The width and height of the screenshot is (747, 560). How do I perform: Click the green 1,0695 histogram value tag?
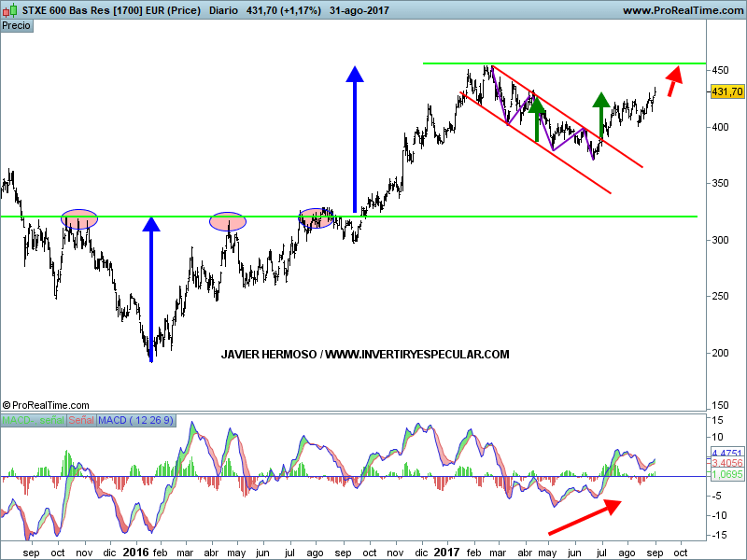(726, 474)
